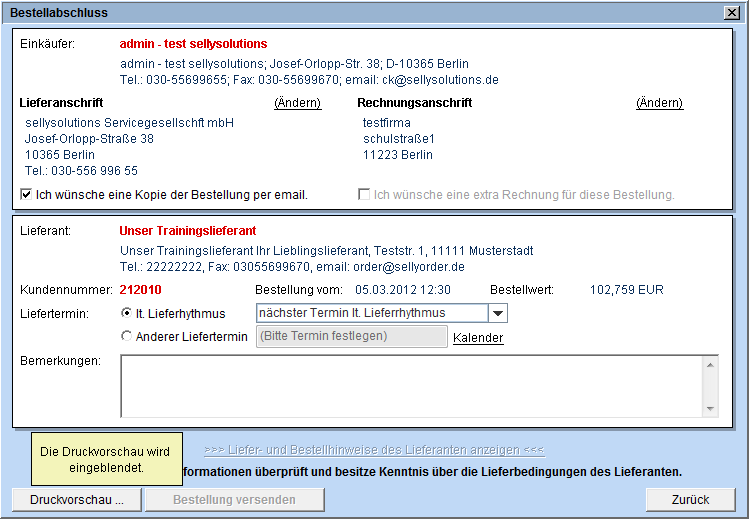
Task: Choose the Anderer Liefertermin radio option
Action: tap(126, 337)
